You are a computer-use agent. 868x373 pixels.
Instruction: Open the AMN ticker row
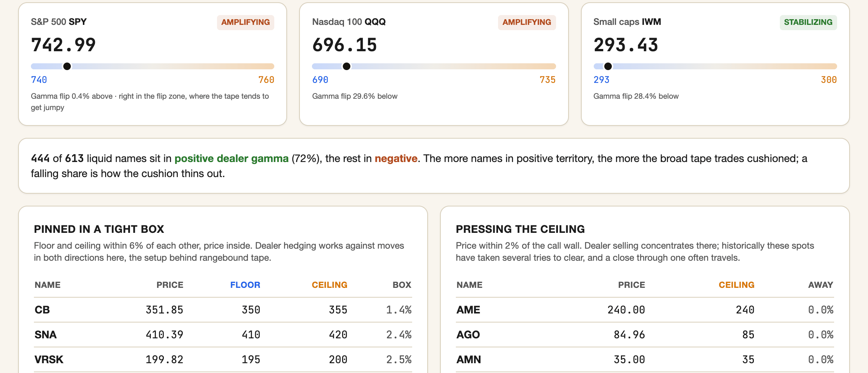pyautogui.click(x=645, y=359)
